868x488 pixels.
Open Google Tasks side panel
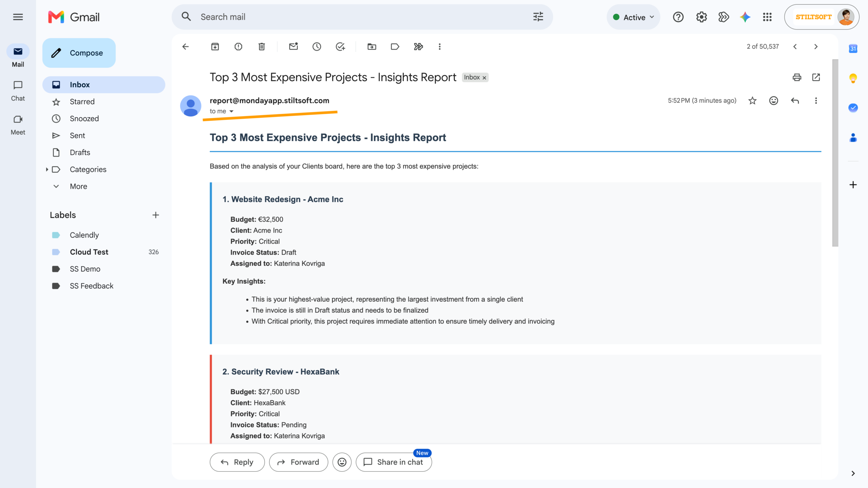pos(853,108)
